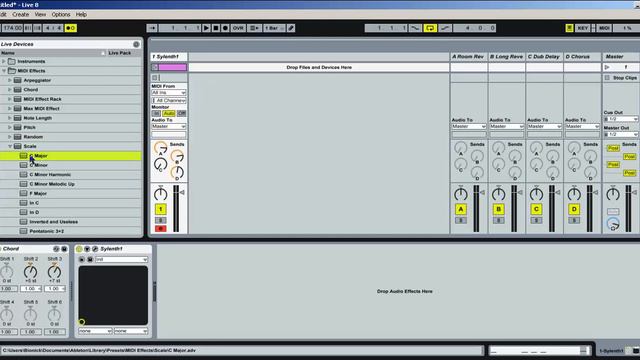640x360 pixels.
Task: Click the tempo field showing 174.00
Action: pos(13,28)
